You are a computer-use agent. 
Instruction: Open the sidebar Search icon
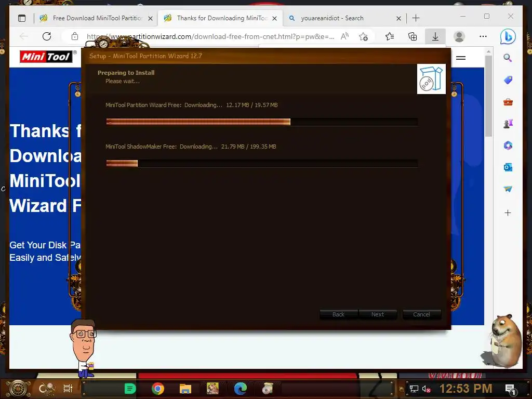coord(508,58)
